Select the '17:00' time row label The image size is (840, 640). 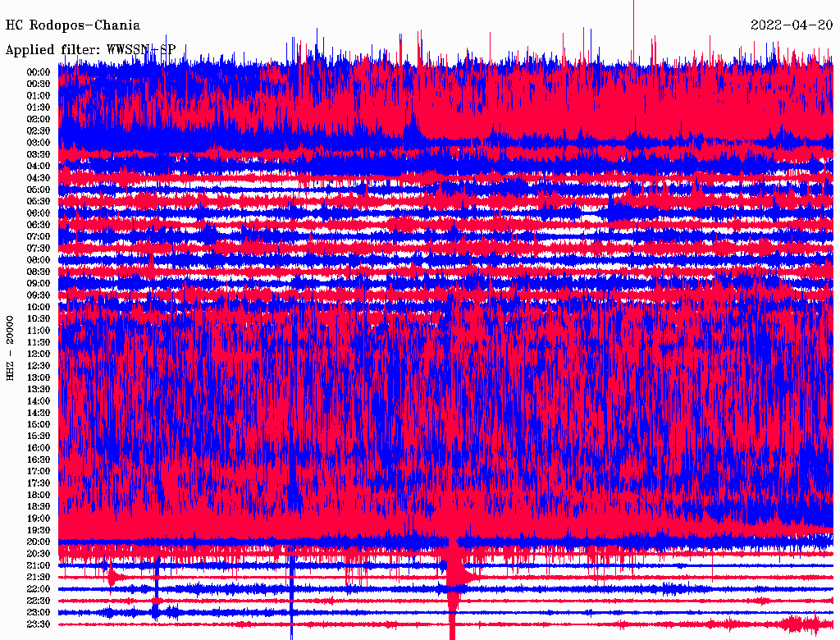click(x=39, y=472)
